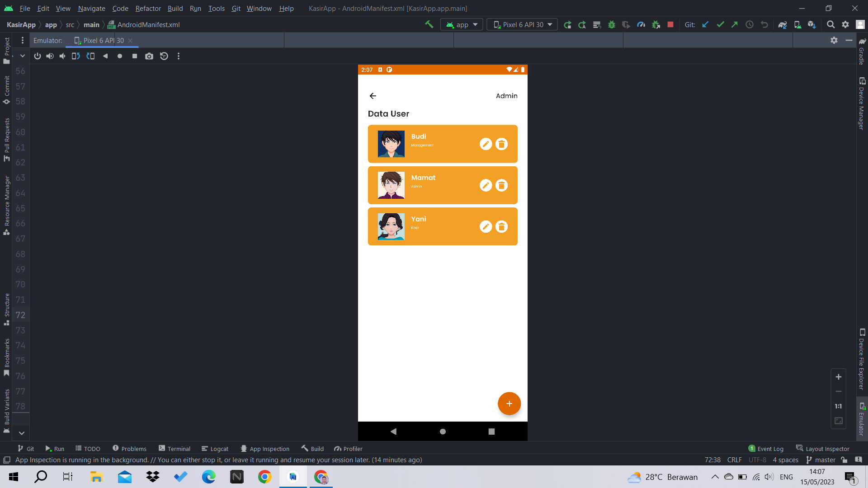Take a screenshot of the emulator

(x=149, y=56)
